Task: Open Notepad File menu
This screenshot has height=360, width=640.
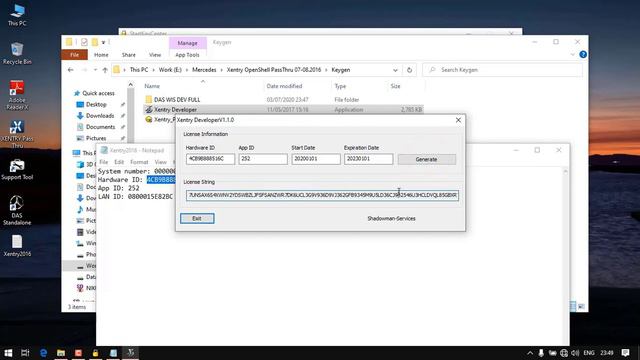Action: tap(104, 162)
